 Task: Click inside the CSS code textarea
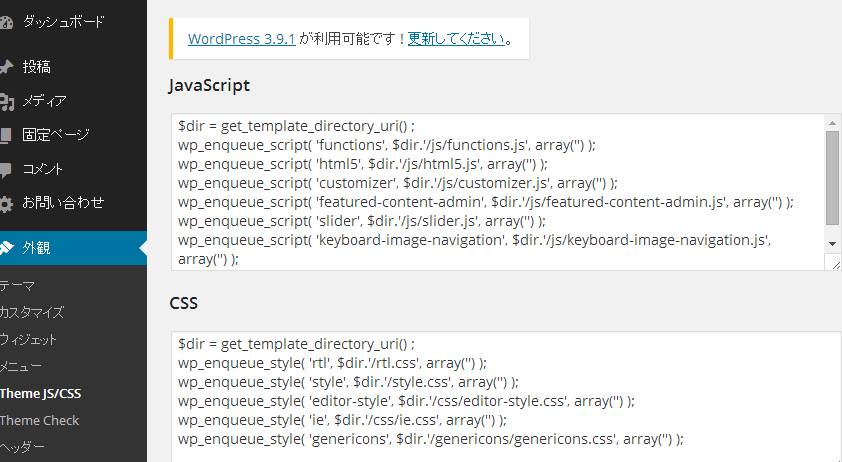(506, 396)
